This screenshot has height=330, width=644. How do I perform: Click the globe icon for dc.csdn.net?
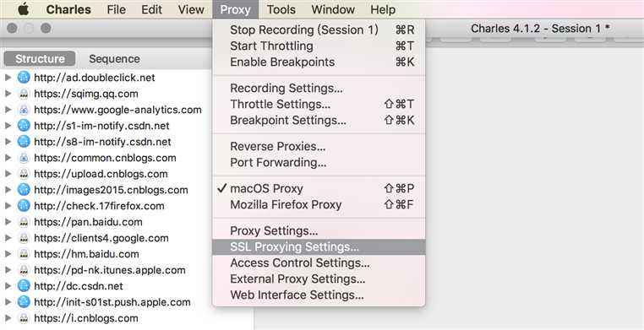[x=24, y=286]
